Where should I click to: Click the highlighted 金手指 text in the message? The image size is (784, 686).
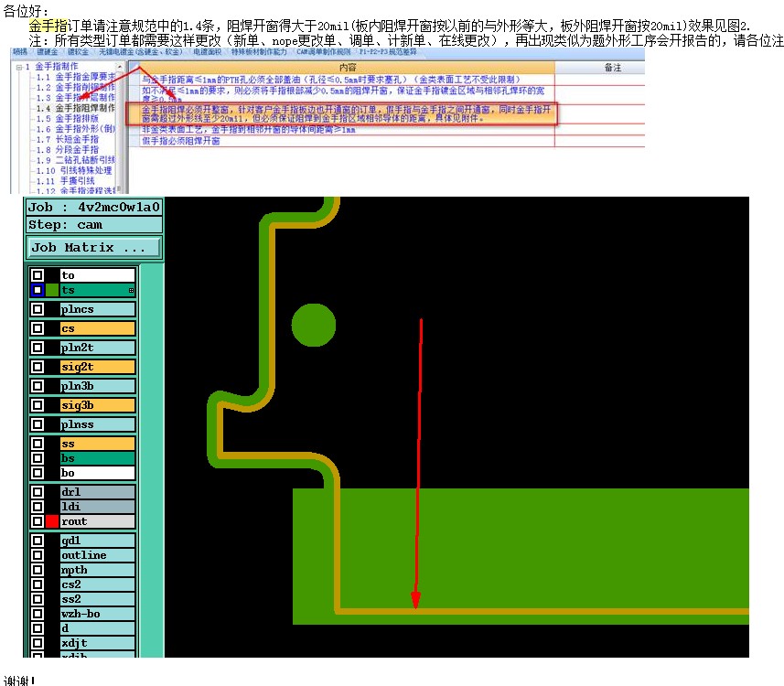tap(48, 25)
